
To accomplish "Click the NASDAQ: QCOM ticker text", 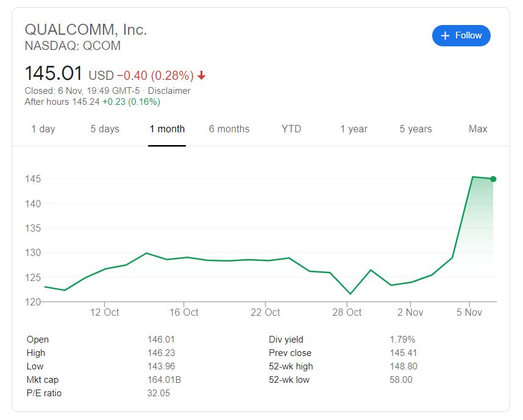I will pos(73,46).
